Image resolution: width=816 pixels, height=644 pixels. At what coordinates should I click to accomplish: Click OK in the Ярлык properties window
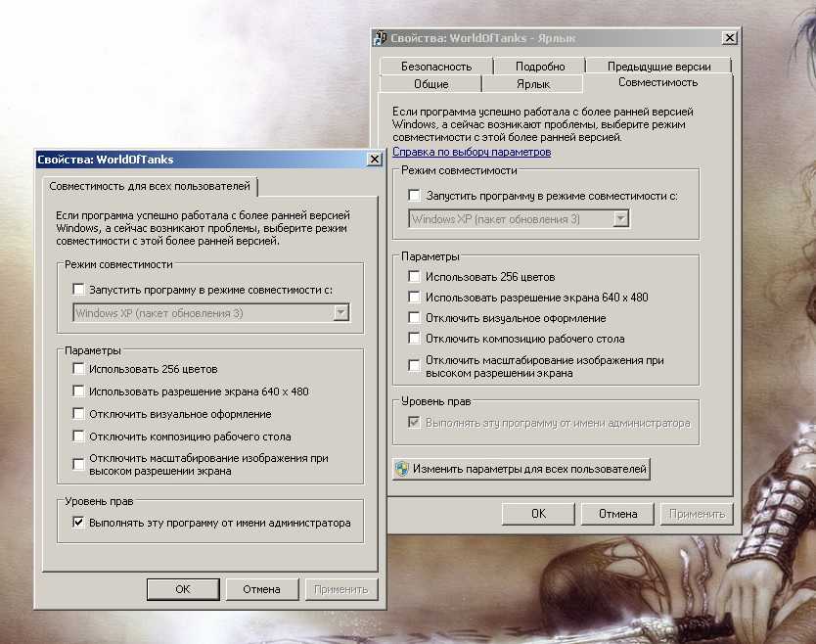(x=539, y=513)
